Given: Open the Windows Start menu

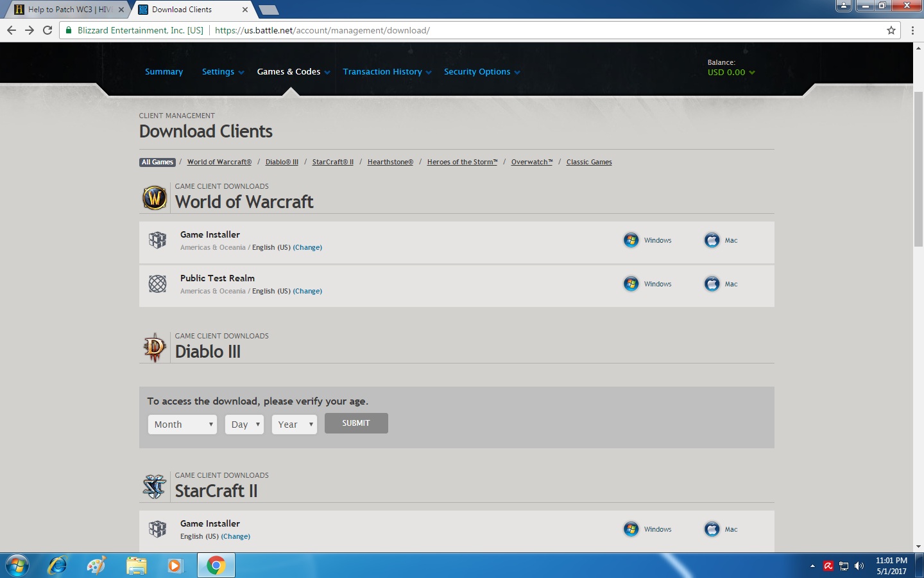Looking at the screenshot, I should [x=17, y=566].
